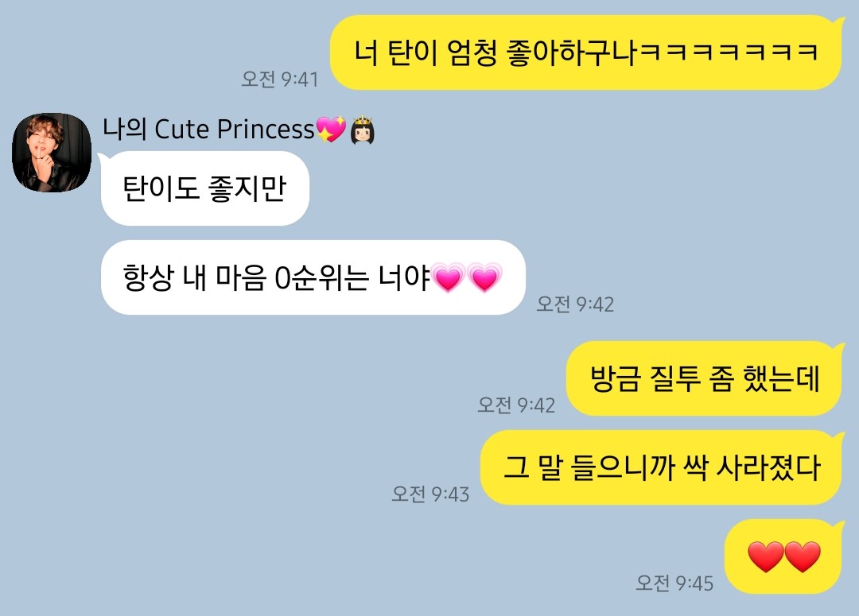Click the 오전 9:43 timestamp
This screenshot has width=859, height=616.
pyautogui.click(x=430, y=494)
